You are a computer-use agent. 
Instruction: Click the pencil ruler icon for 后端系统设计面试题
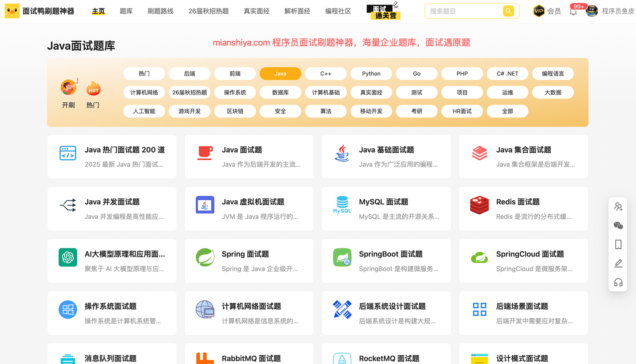click(342, 309)
